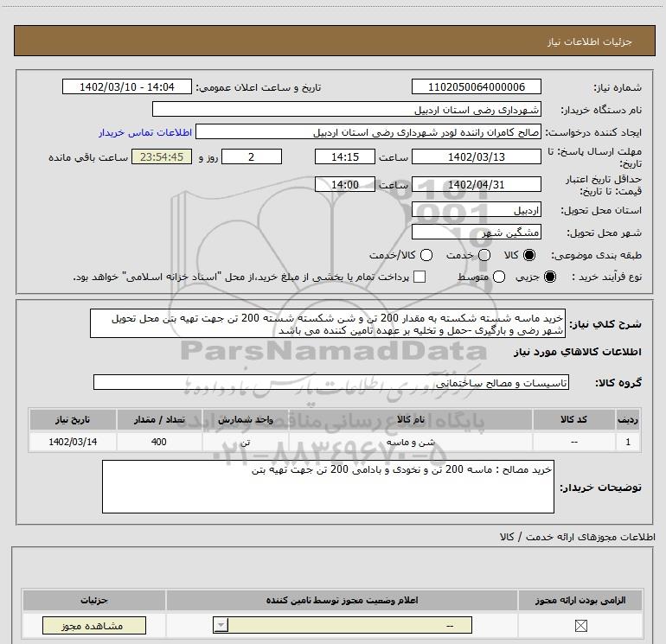Click the announcement date field 1402/03/10 - 14:04

coord(127,87)
